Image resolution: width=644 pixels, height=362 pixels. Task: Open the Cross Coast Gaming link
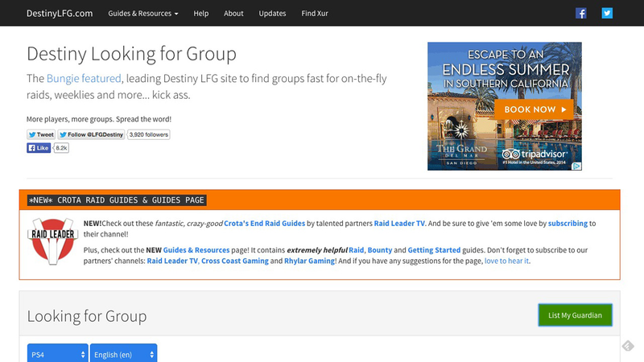pos(234,261)
